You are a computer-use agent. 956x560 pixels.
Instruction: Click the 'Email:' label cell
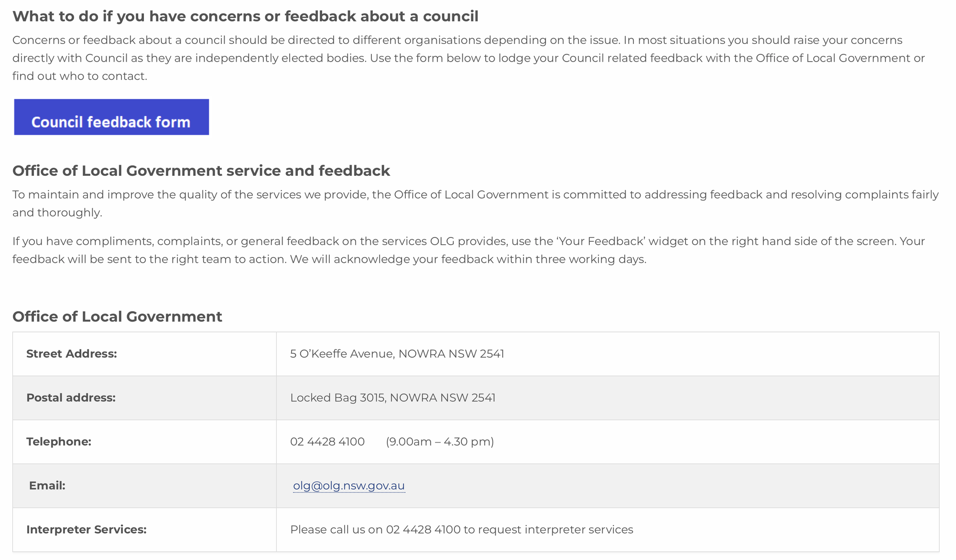[47, 485]
